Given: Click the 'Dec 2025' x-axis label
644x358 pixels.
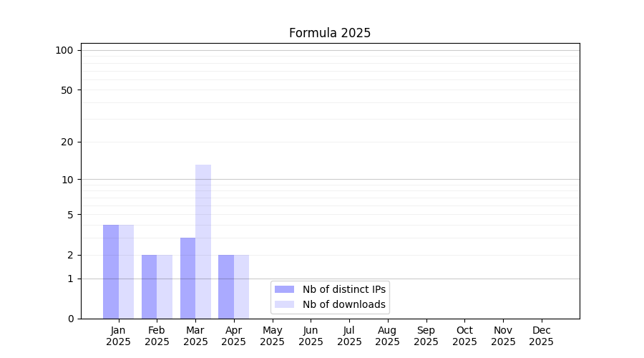Looking at the screenshot, I should (x=541, y=336).
